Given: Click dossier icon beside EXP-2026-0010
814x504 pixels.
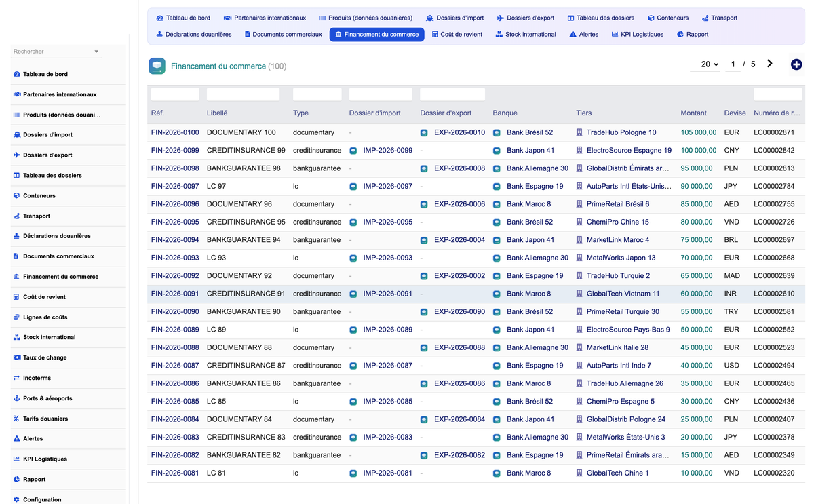Looking at the screenshot, I should coord(424,133).
